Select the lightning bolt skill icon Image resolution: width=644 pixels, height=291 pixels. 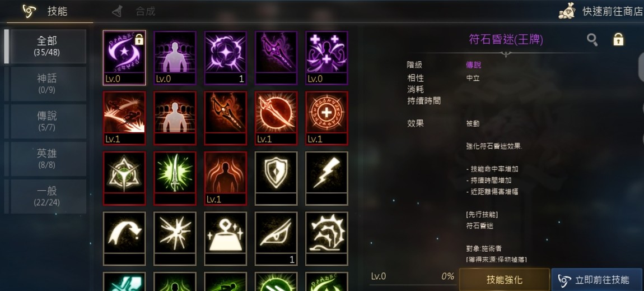click(x=326, y=178)
